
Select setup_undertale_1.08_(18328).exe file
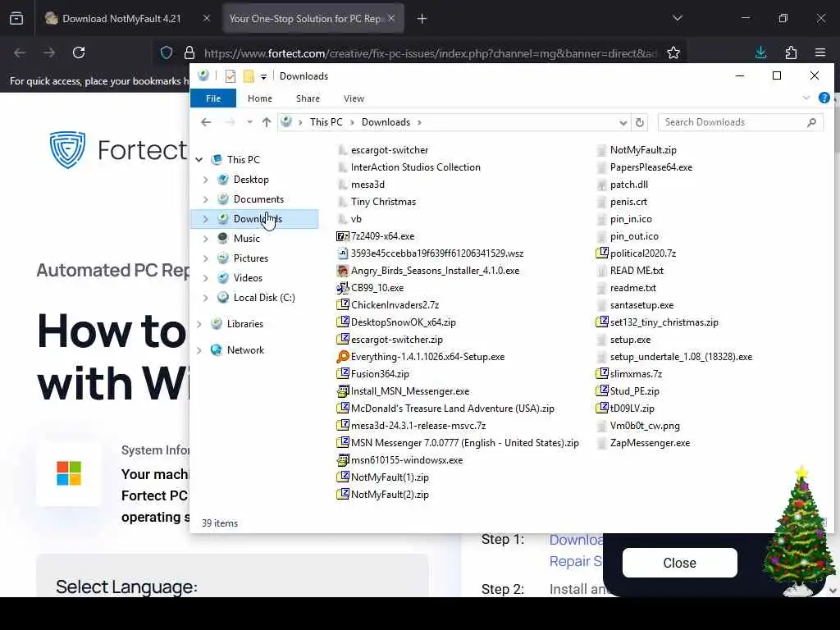(x=674, y=357)
